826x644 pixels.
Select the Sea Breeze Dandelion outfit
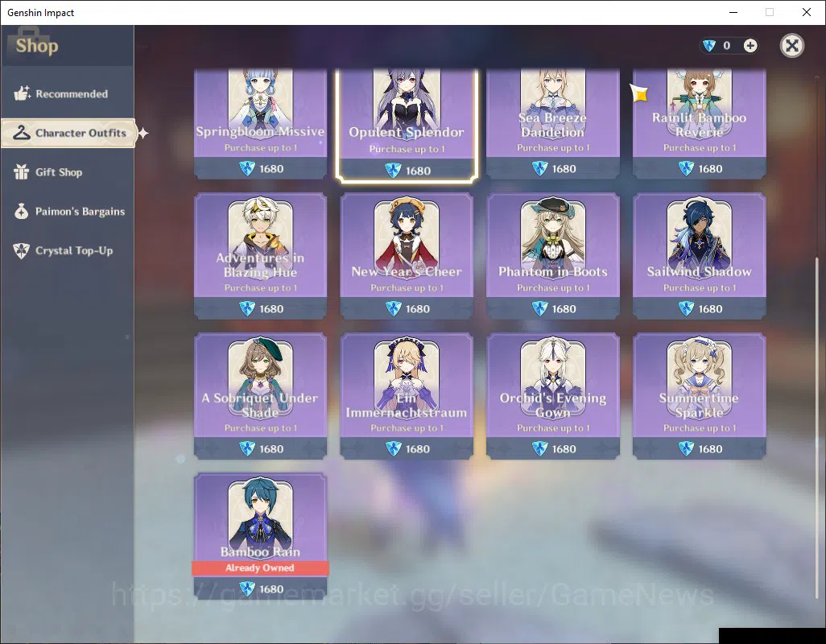pyautogui.click(x=552, y=123)
